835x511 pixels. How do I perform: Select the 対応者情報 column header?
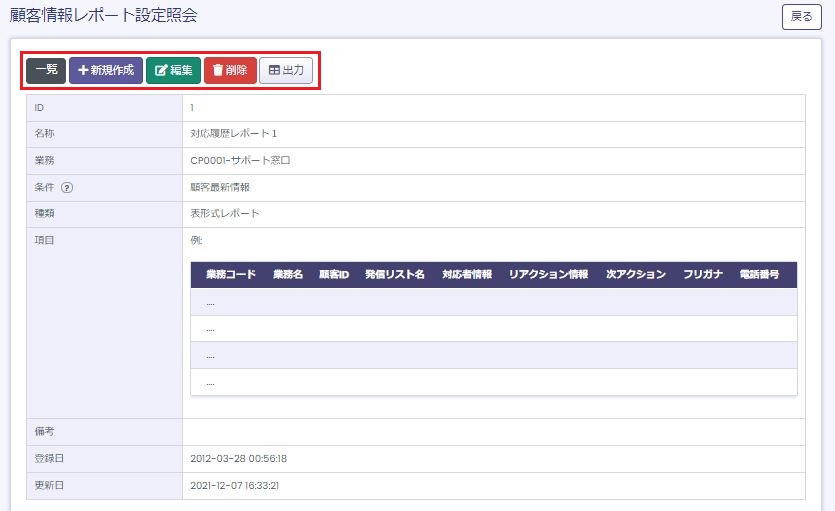tap(466, 275)
